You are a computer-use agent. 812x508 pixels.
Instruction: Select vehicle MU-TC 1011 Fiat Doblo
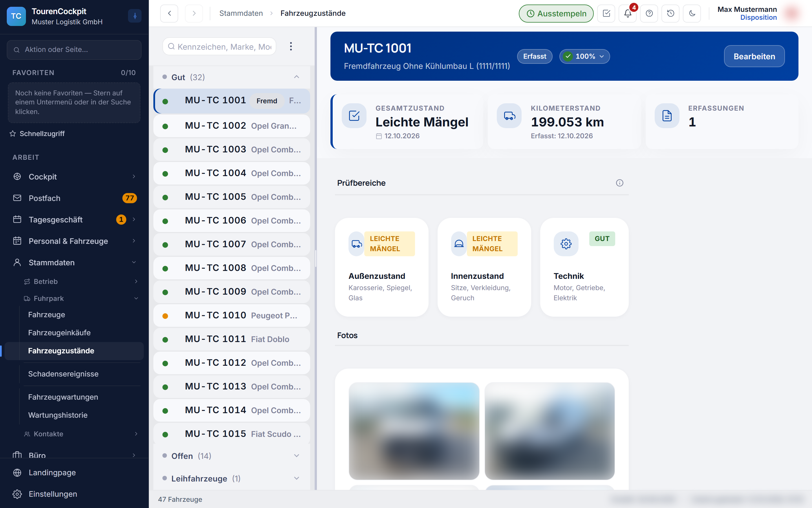tap(231, 339)
